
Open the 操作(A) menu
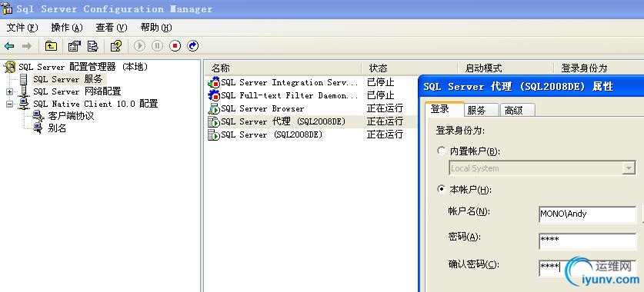pyautogui.click(x=67, y=28)
